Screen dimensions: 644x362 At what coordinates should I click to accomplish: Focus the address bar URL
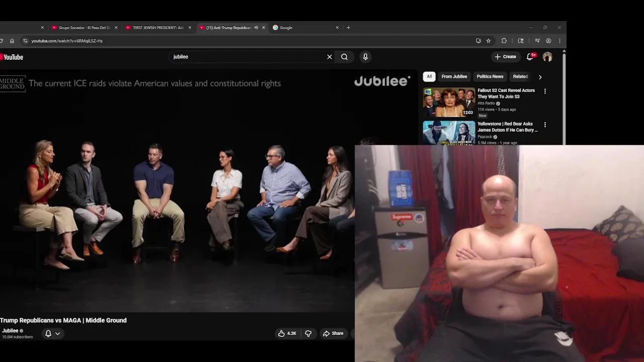tap(67, 41)
